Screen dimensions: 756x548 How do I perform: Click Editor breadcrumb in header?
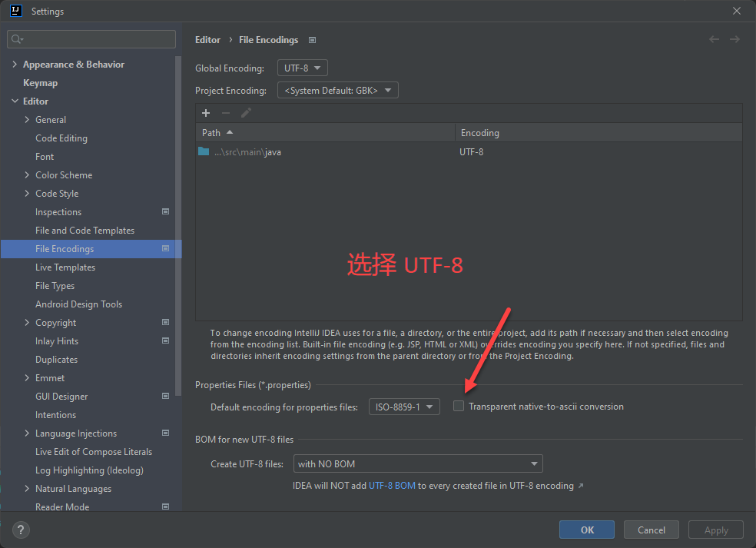207,40
